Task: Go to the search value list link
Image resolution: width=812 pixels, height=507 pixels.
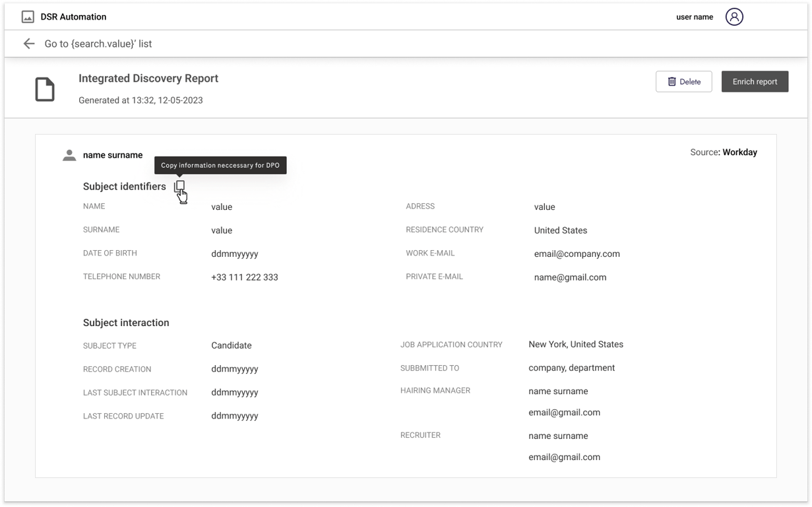Action: 98,44
